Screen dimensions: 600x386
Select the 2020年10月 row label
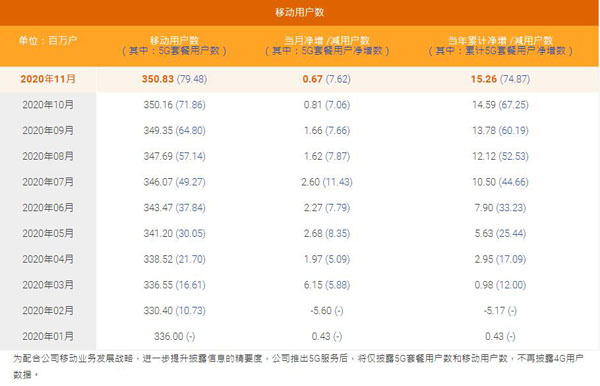(48, 105)
